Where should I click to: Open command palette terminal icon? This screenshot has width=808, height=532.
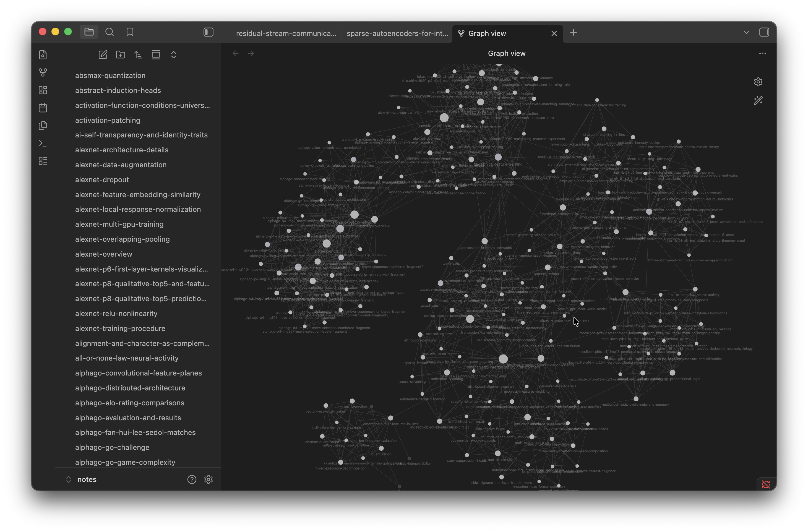pyautogui.click(x=43, y=143)
